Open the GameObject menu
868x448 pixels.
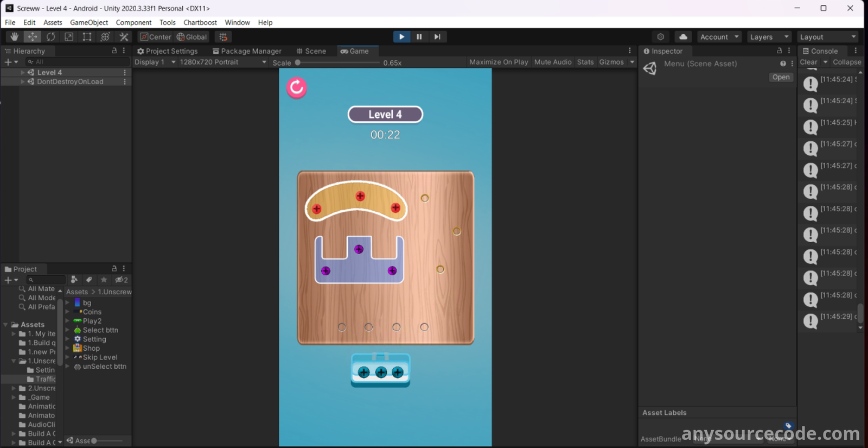[x=89, y=22]
